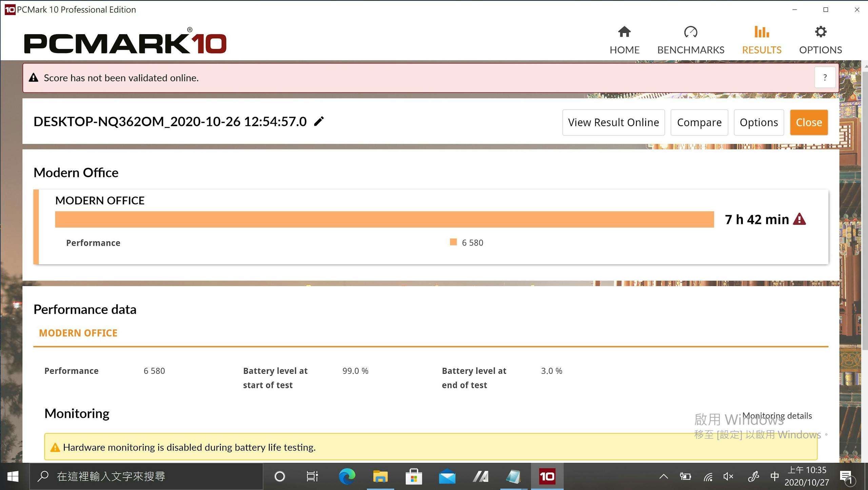Click the orange Modern Office battery life bar

tap(384, 219)
